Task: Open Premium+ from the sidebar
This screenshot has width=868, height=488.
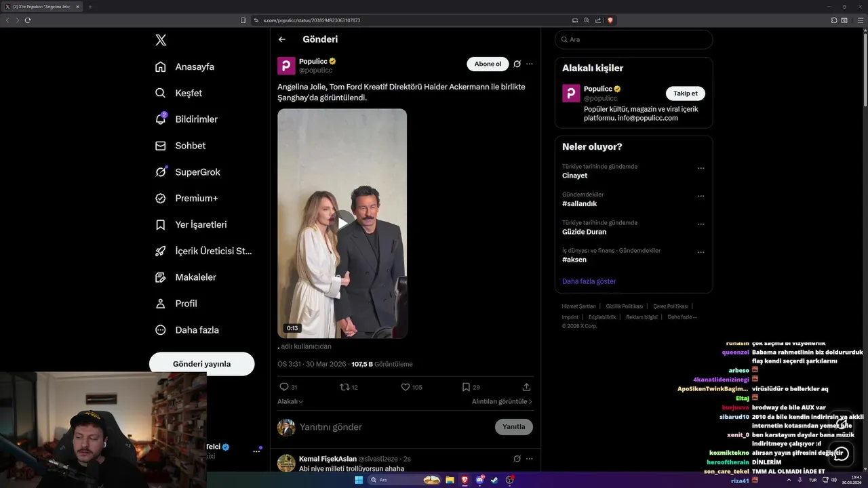Action: tap(186, 199)
